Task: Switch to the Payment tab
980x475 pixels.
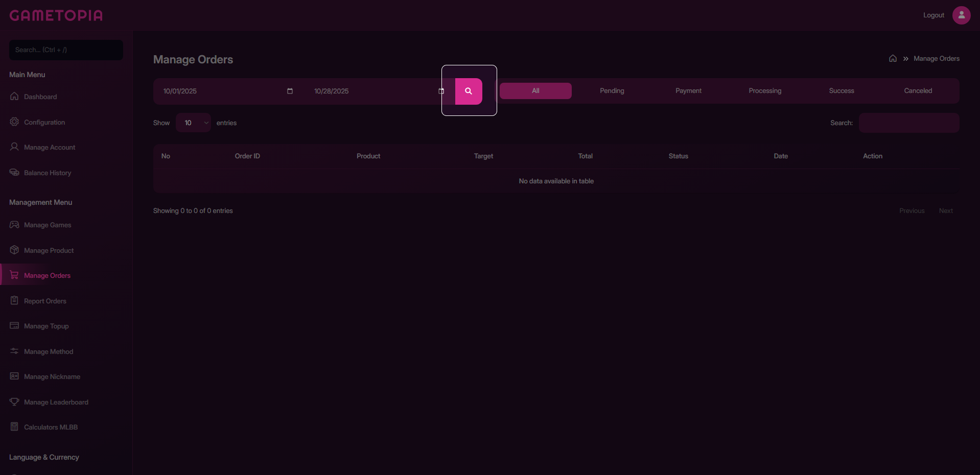Action: click(x=688, y=91)
